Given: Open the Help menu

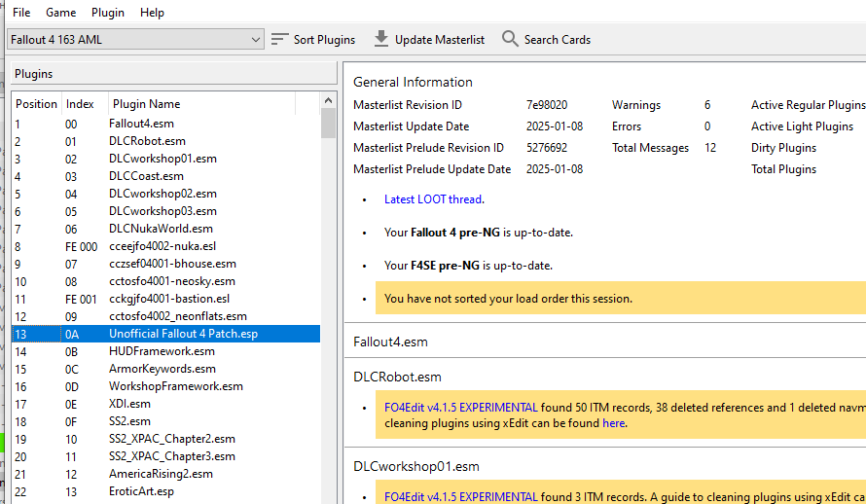Looking at the screenshot, I should click(152, 13).
